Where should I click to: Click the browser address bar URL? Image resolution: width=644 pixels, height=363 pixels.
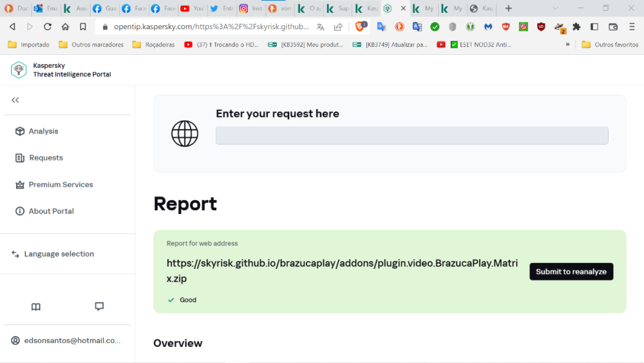211,26
